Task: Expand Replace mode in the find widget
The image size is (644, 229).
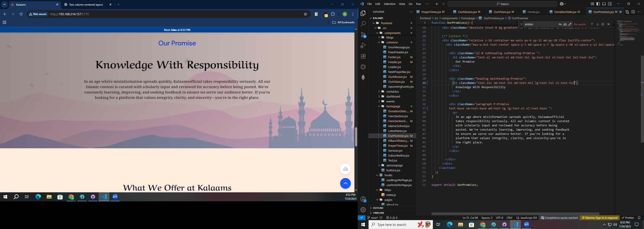Action: pos(521,24)
